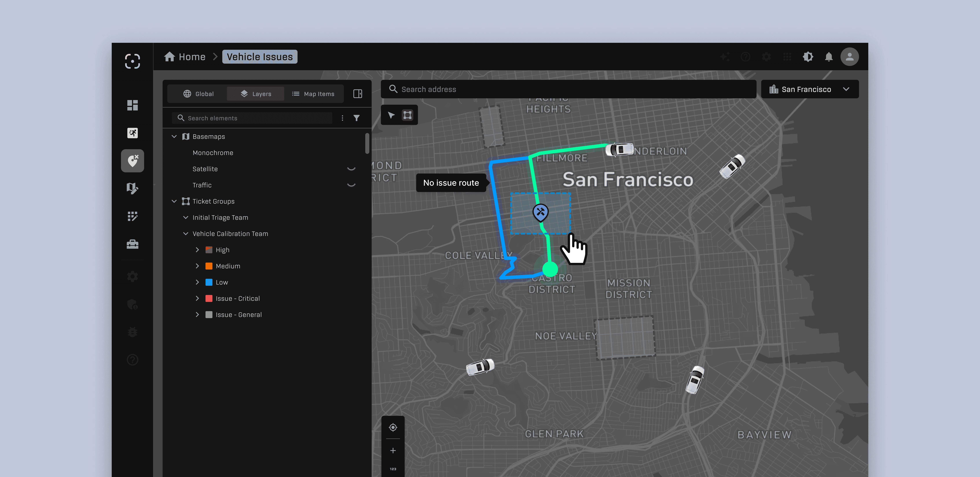The width and height of the screenshot is (980, 477).
Task: Switch to the Layers tab
Action: 256,94
